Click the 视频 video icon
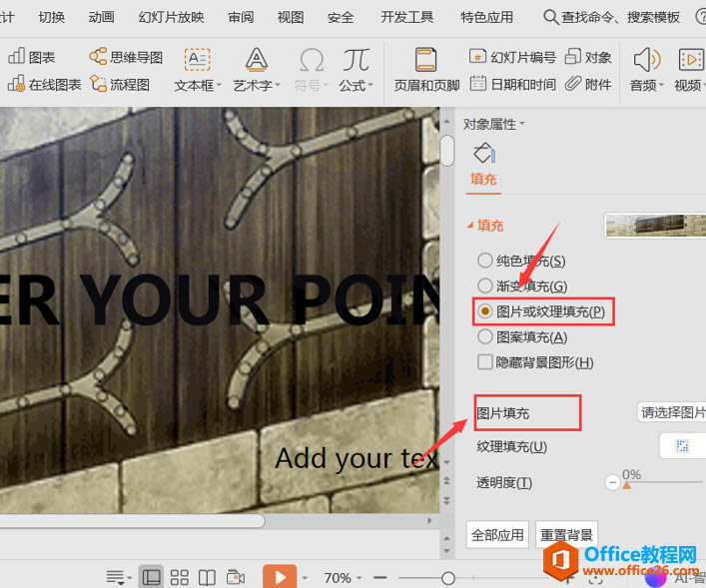This screenshot has width=706, height=588. pos(691,60)
